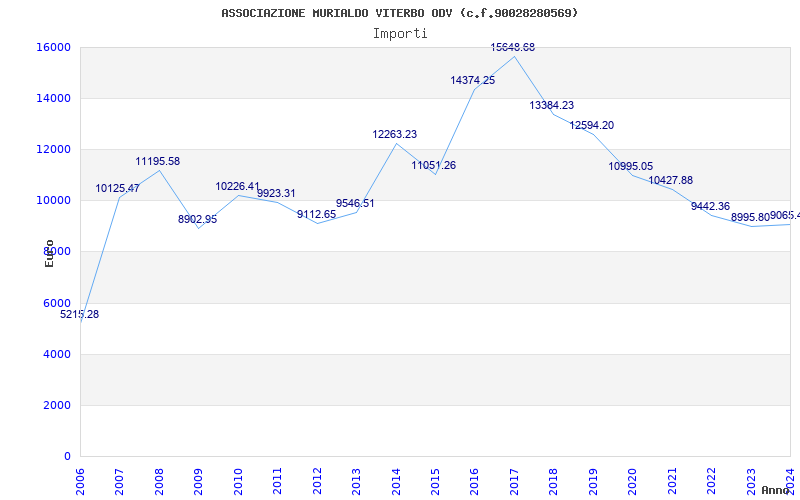The image size is (800, 500).
Task: Click the 10427.88 data label
Action: click(x=670, y=180)
